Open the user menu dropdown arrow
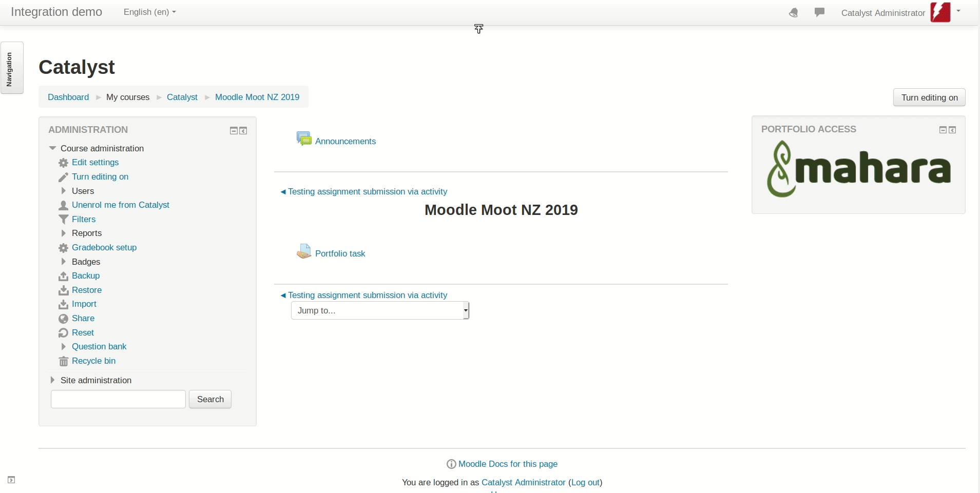This screenshot has width=980, height=493. pos(958,11)
